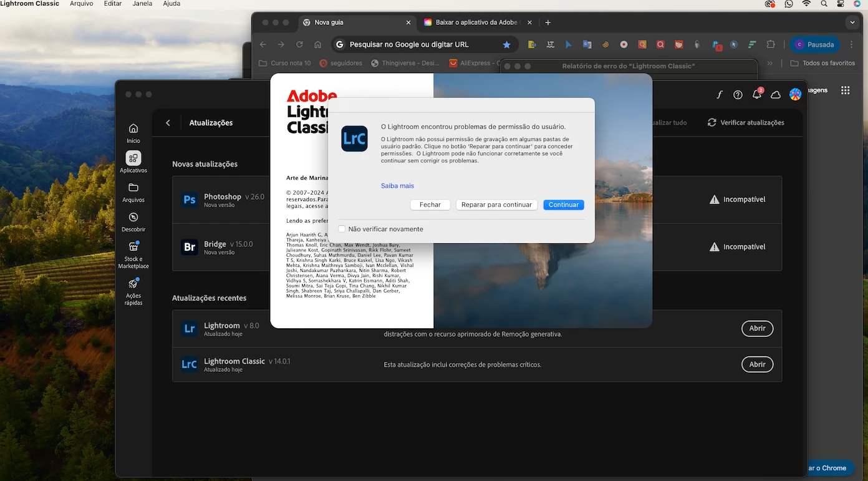Screen dimensions: 868x481
Task: Open Stock e Marketplace in sidebar
Action: click(133, 255)
